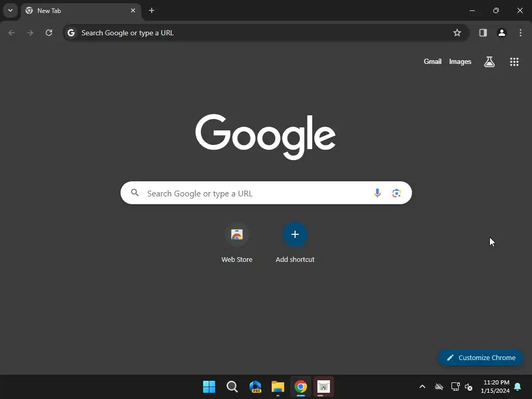Bookmark this tab with the star icon

pyautogui.click(x=457, y=33)
